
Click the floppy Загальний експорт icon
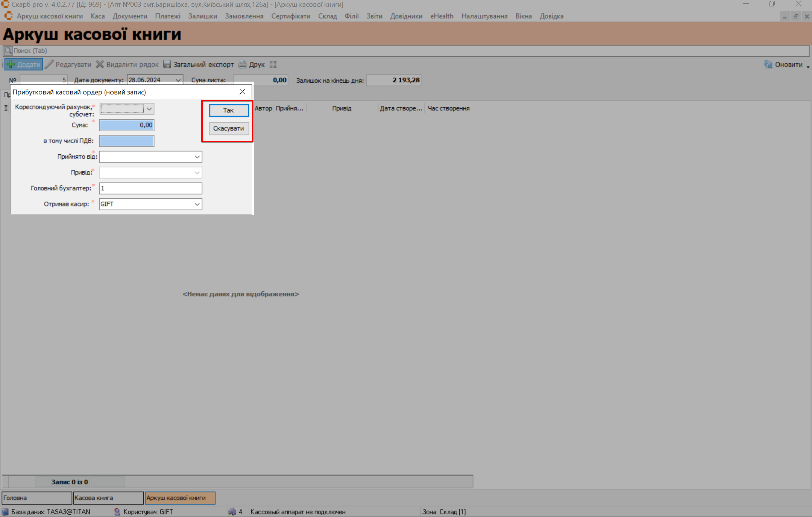point(167,64)
